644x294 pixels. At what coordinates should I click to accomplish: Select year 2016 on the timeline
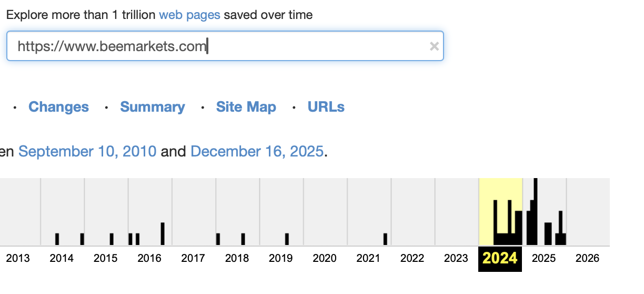tap(149, 259)
